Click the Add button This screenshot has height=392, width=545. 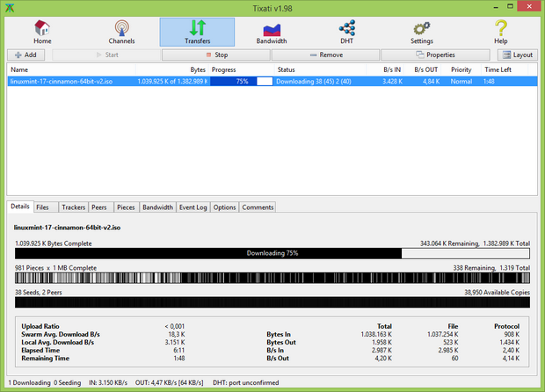tap(26, 54)
